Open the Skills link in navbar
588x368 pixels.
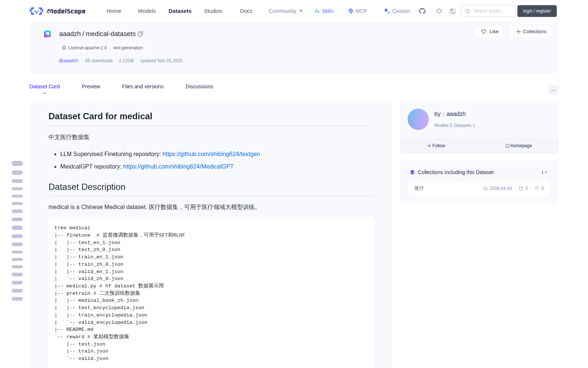tap(324, 11)
